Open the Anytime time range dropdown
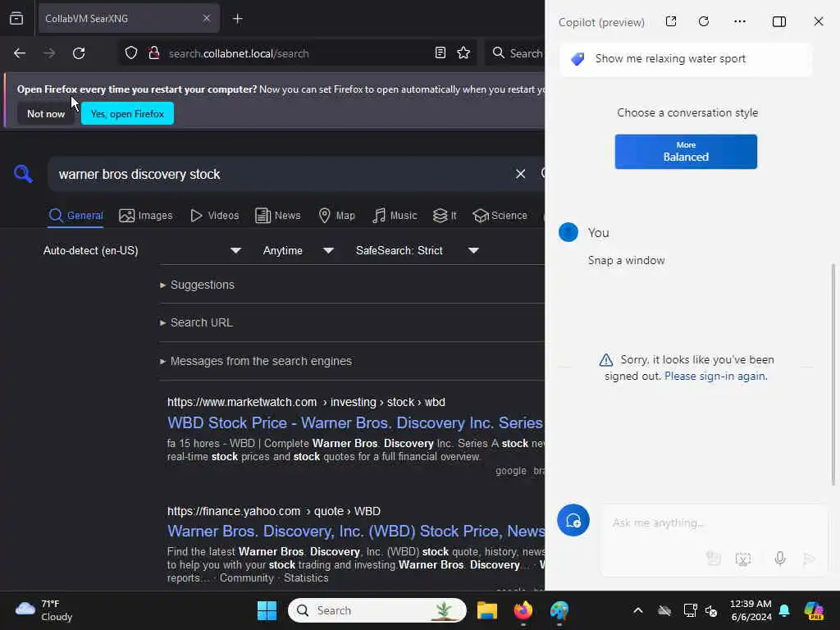 click(299, 251)
